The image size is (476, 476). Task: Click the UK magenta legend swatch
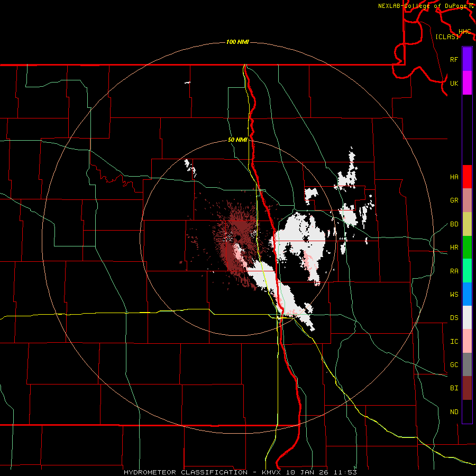[467, 83]
